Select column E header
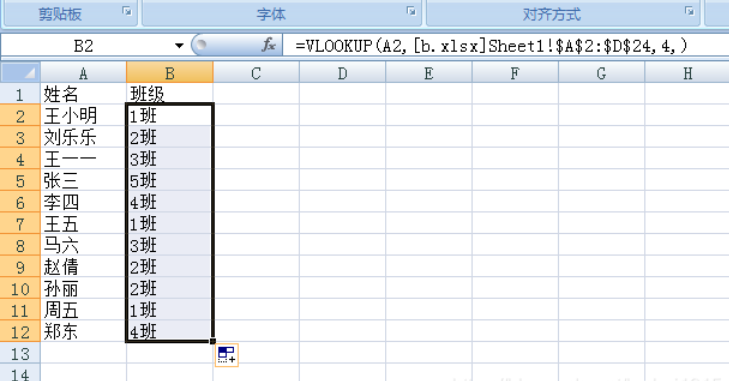The width and height of the screenshot is (729, 381). pyautogui.click(x=429, y=73)
